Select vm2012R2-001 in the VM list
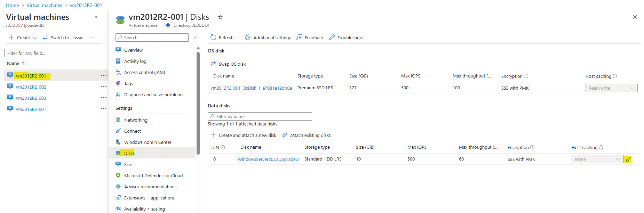This screenshot has width=644, height=213. (x=31, y=76)
